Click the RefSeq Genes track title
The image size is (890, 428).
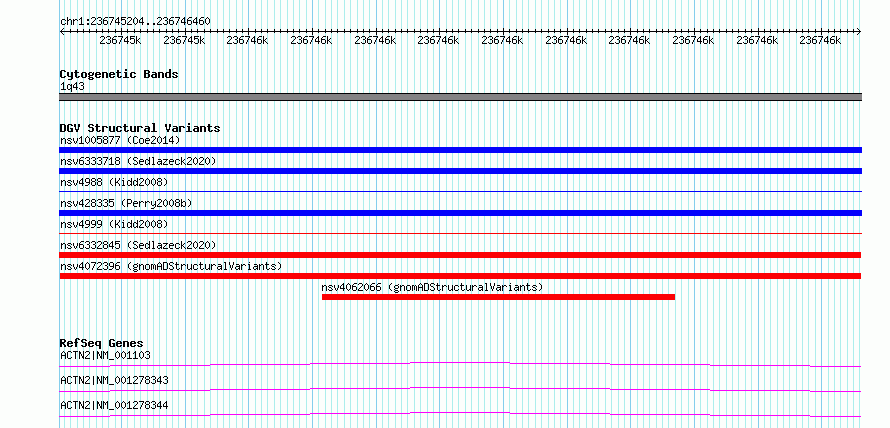[101, 343]
